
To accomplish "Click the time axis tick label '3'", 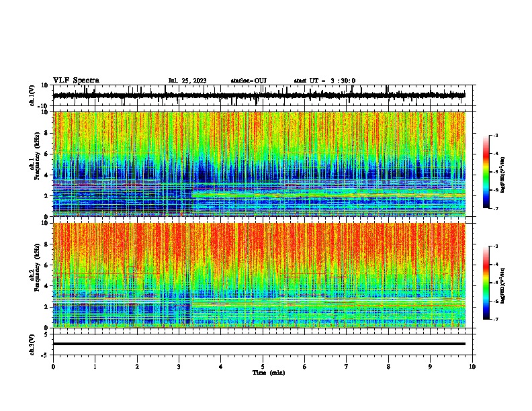I will tap(179, 367).
